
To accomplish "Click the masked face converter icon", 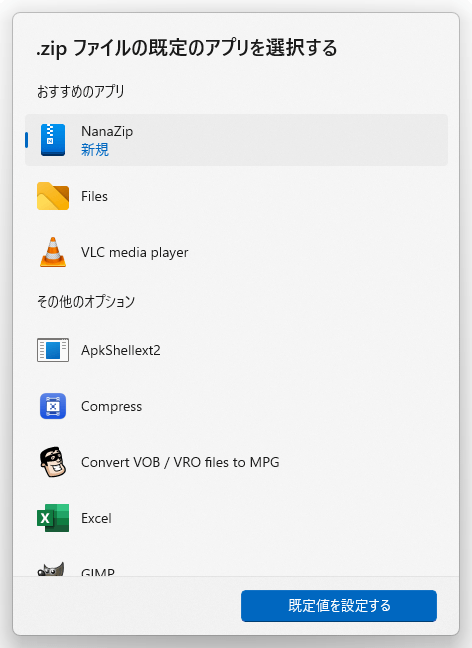I will (53, 462).
